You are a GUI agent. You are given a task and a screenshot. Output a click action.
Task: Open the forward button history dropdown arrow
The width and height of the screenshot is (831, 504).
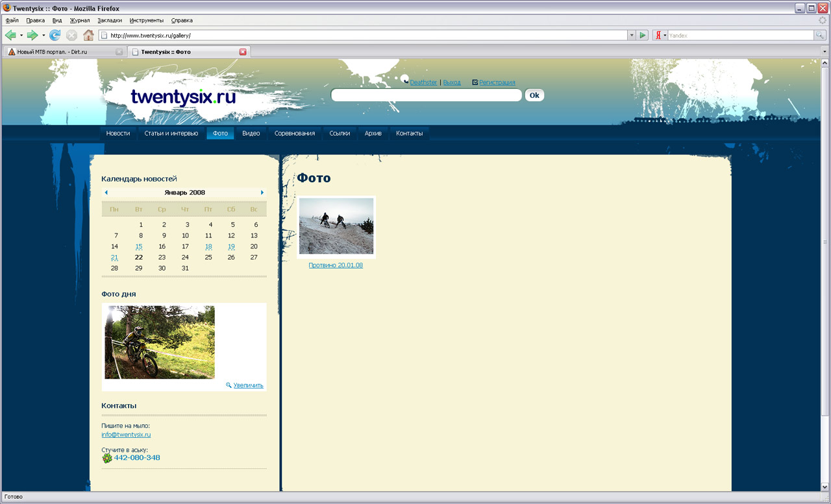tap(43, 35)
